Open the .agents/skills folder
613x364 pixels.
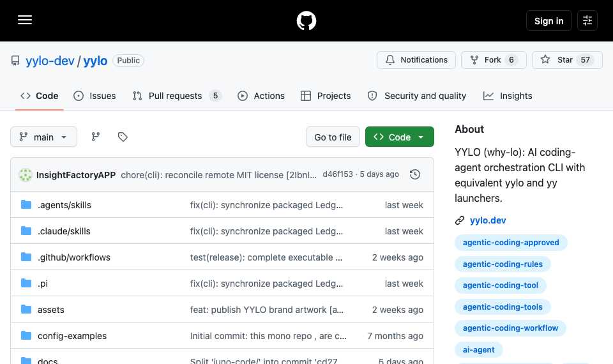64,205
